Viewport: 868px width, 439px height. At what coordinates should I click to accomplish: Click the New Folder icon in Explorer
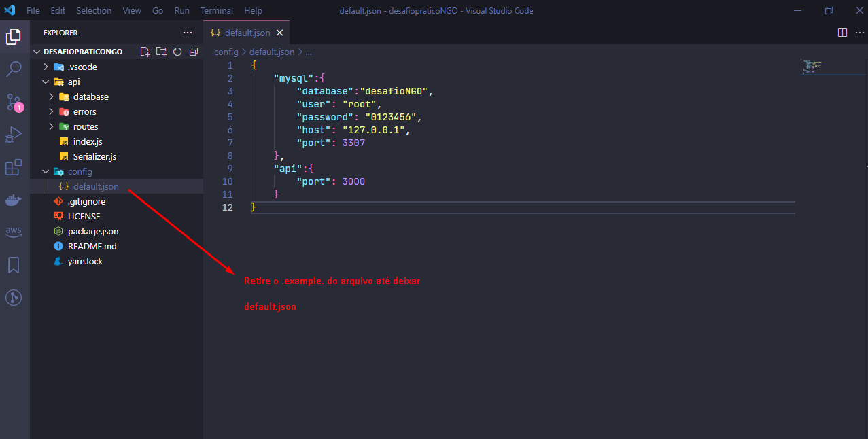tap(161, 52)
